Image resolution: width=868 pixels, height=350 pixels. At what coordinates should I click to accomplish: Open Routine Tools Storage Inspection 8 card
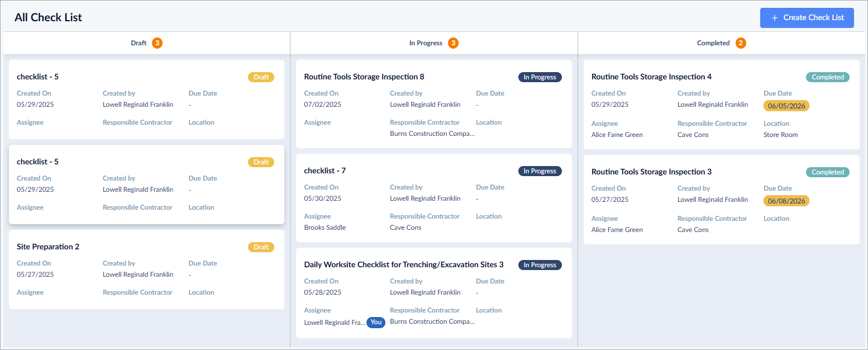point(434,104)
